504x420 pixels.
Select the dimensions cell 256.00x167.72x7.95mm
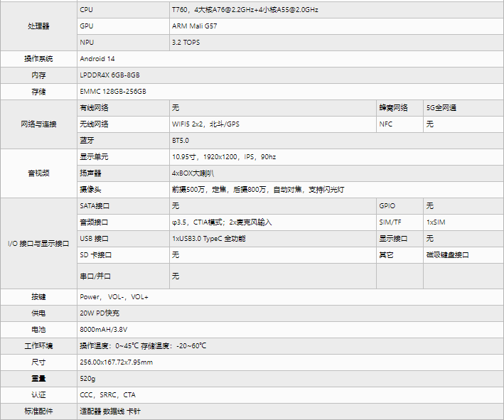(290, 362)
